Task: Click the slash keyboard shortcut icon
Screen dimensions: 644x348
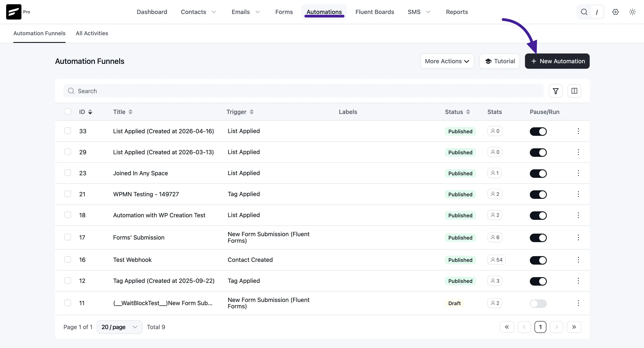Action: coord(597,12)
